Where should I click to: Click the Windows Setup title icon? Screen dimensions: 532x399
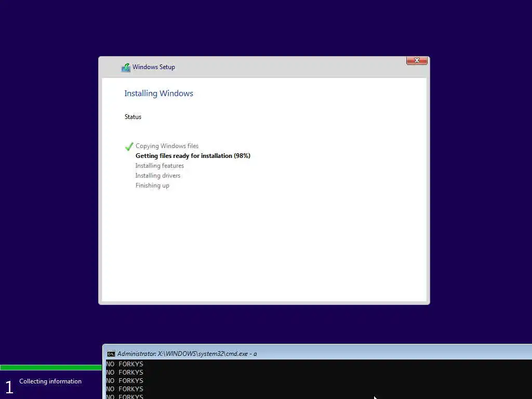point(126,67)
